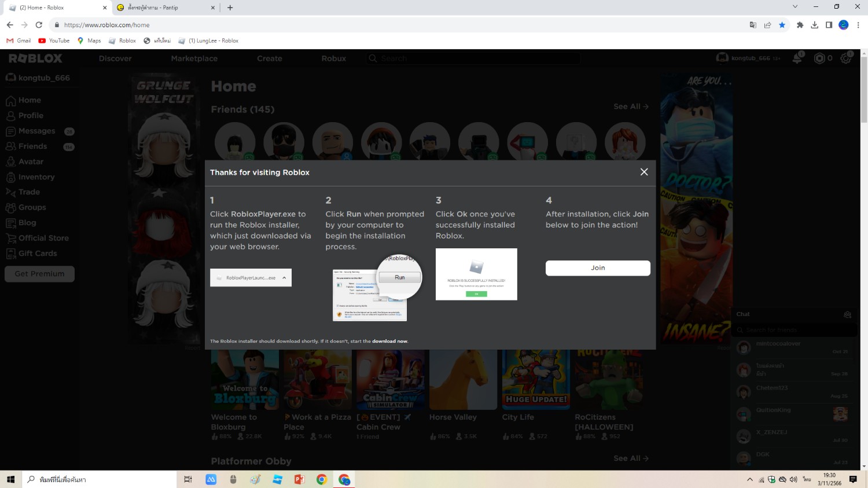Open the Horse Valley game thumbnail
This screenshot has height=488, width=868.
tap(463, 379)
